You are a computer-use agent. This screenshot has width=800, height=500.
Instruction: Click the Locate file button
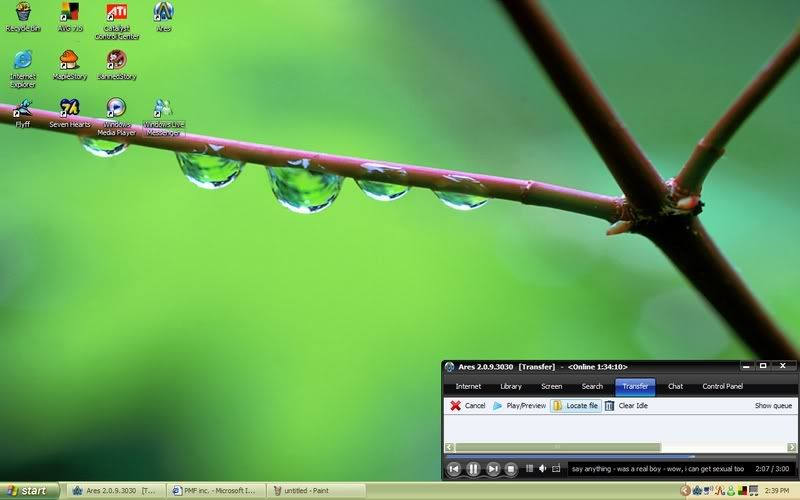[x=575, y=406]
